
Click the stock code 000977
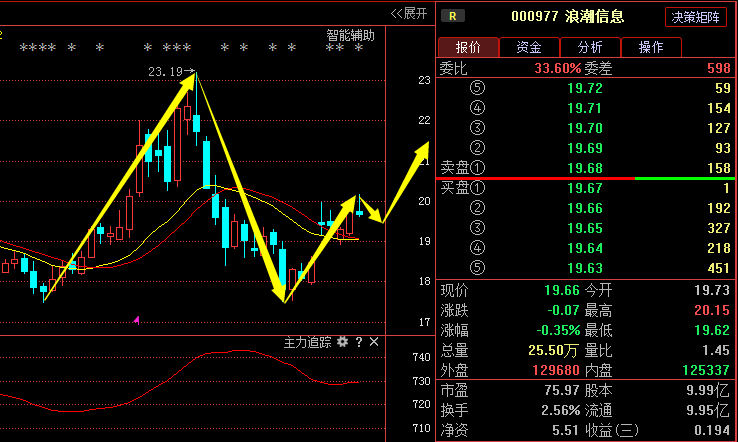[533, 17]
